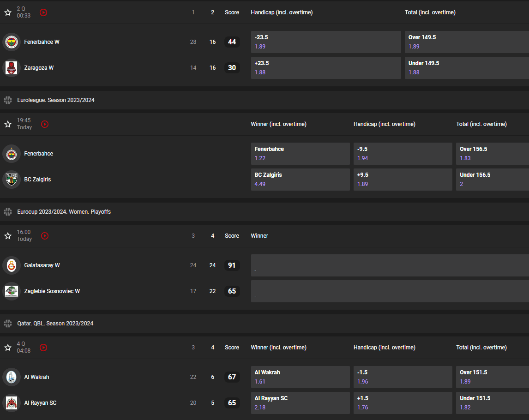The width and height of the screenshot is (529, 420).
Task: Click the Euroleague basketball league icon
Action: [8, 100]
